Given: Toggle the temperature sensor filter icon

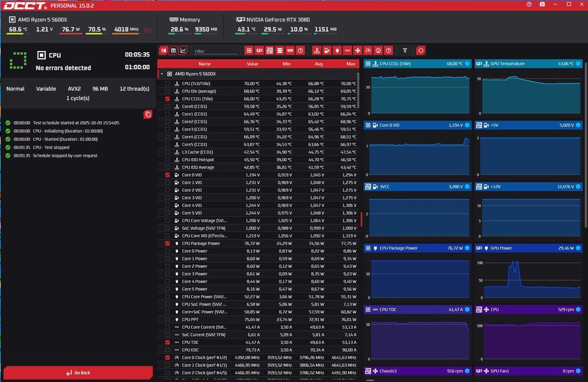Looking at the screenshot, I should [x=316, y=51].
